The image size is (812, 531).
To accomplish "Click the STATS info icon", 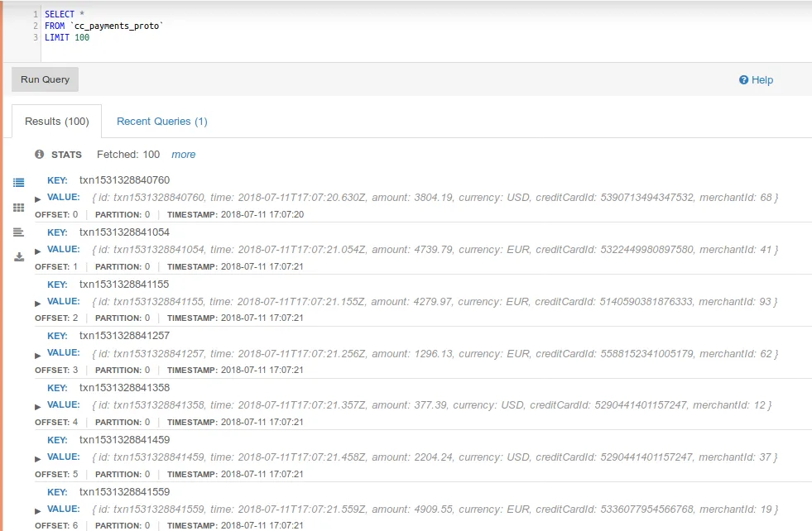I will coord(39,154).
